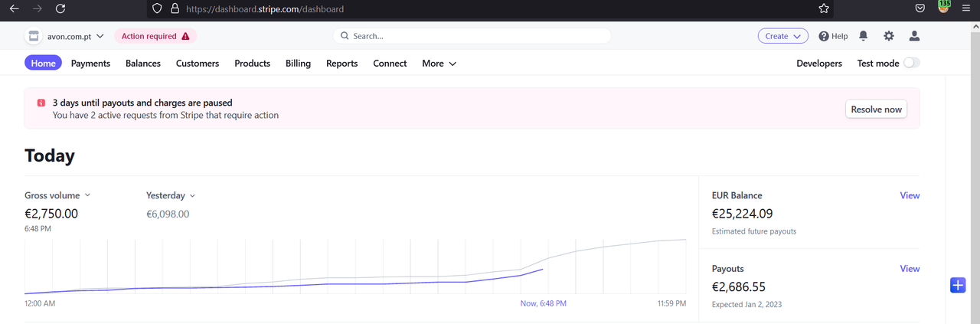
Task: Click the Stripe search field
Action: click(x=472, y=36)
